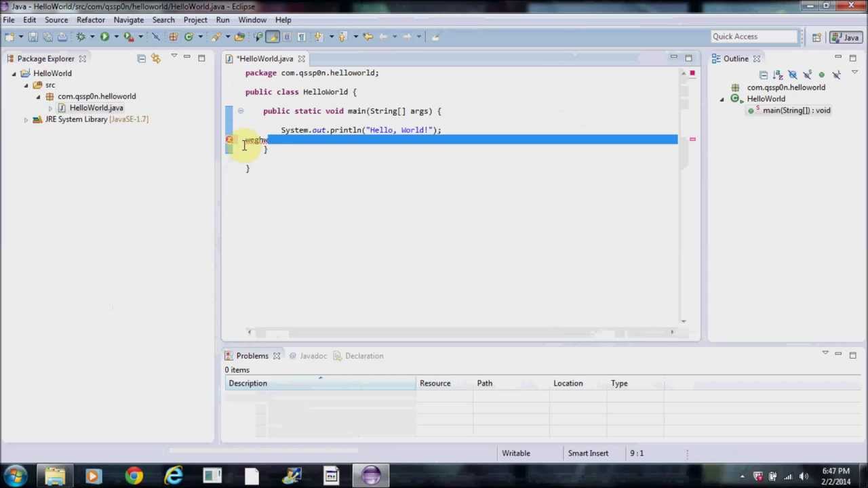Viewport: 868px width, 488px height.
Task: Toggle Hide Non-Public Members in Outline
Action: coord(822,75)
